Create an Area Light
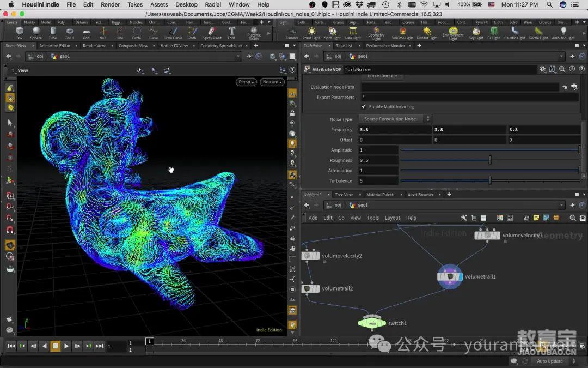 click(352, 33)
